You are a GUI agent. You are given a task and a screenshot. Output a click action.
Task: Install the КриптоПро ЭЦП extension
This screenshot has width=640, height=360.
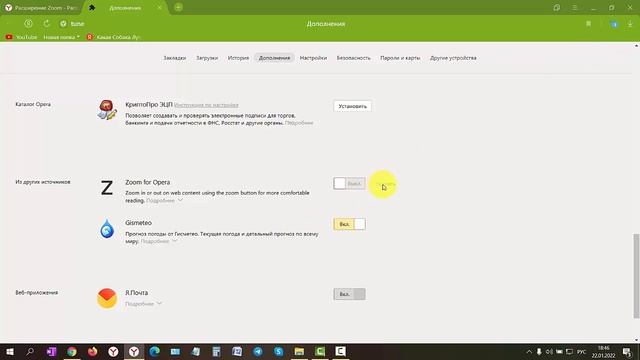[x=352, y=106]
